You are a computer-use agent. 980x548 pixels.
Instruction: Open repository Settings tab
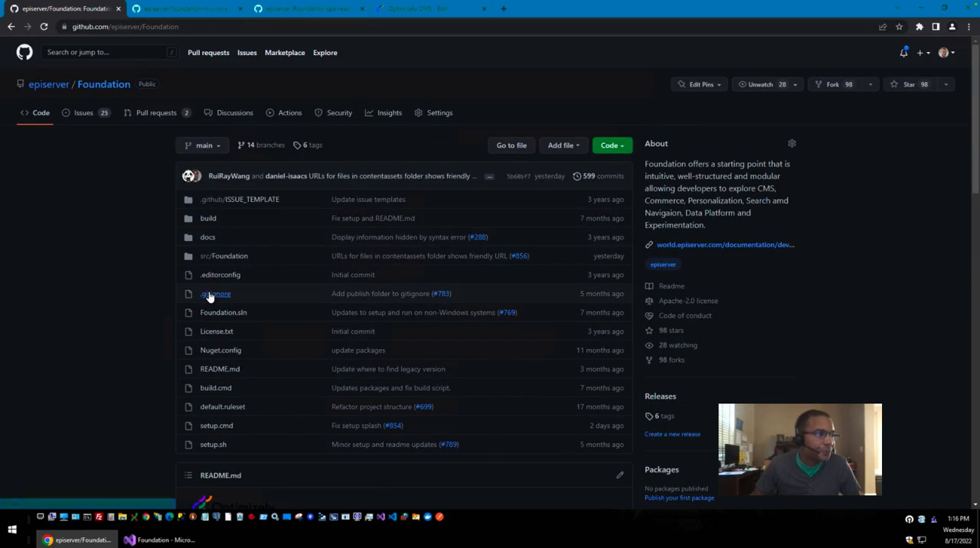click(433, 113)
